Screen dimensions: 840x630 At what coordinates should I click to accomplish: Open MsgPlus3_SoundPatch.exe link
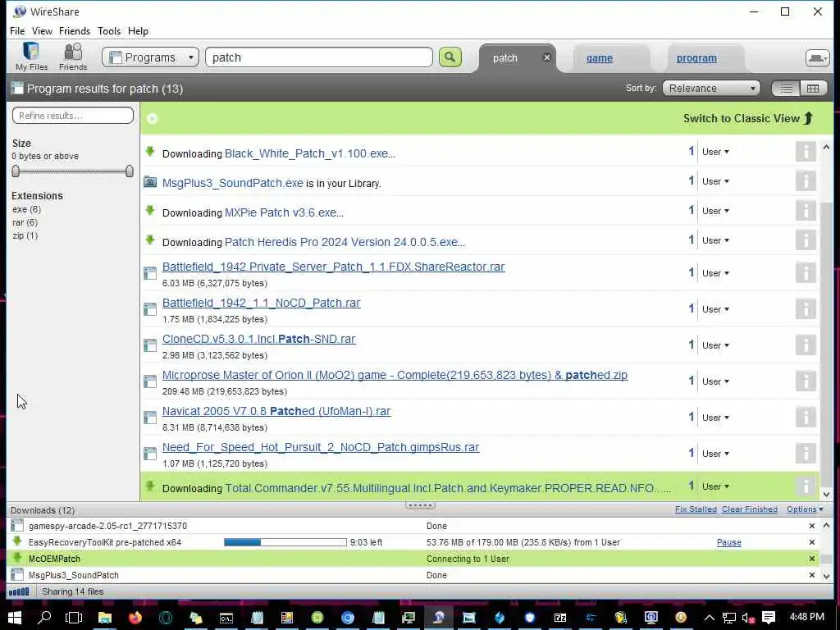232,183
